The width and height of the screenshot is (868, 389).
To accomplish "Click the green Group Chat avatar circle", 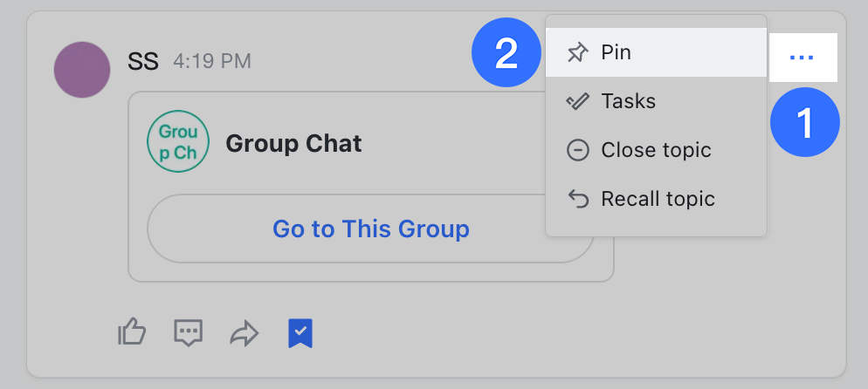I will [178, 143].
